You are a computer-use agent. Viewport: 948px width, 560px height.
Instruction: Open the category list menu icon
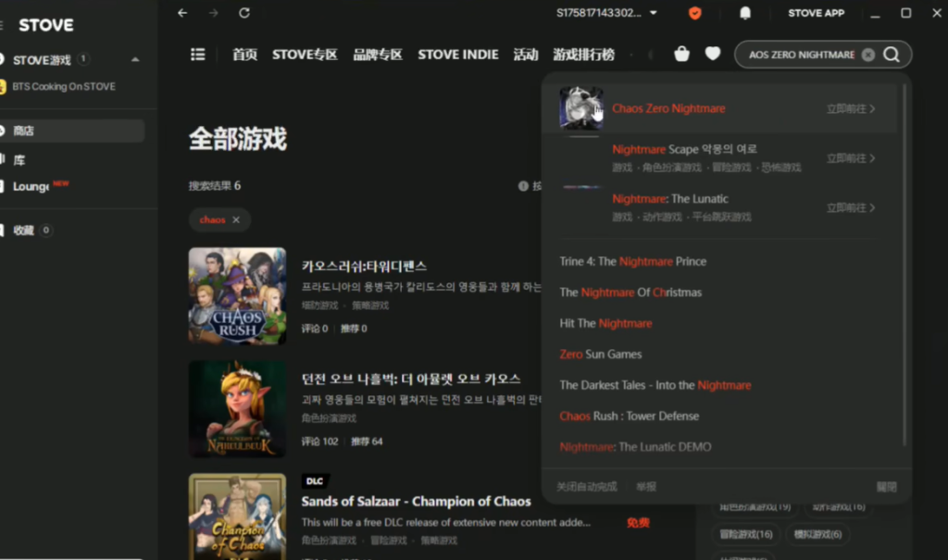pyautogui.click(x=197, y=55)
